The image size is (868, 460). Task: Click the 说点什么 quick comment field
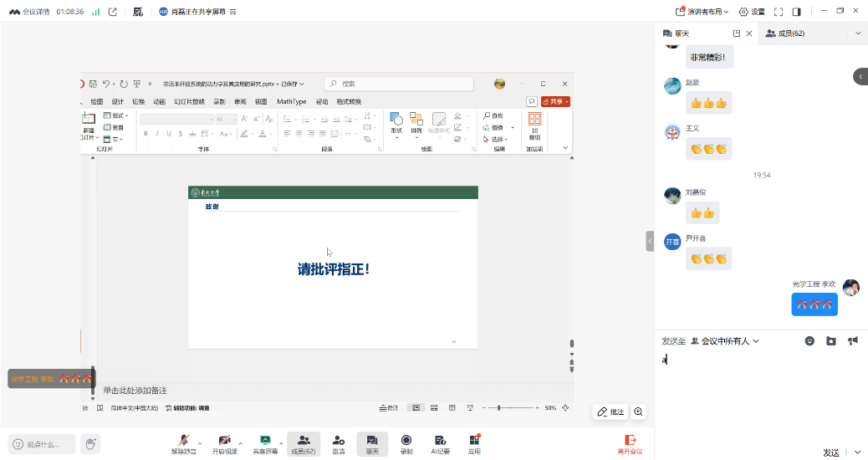(42, 444)
